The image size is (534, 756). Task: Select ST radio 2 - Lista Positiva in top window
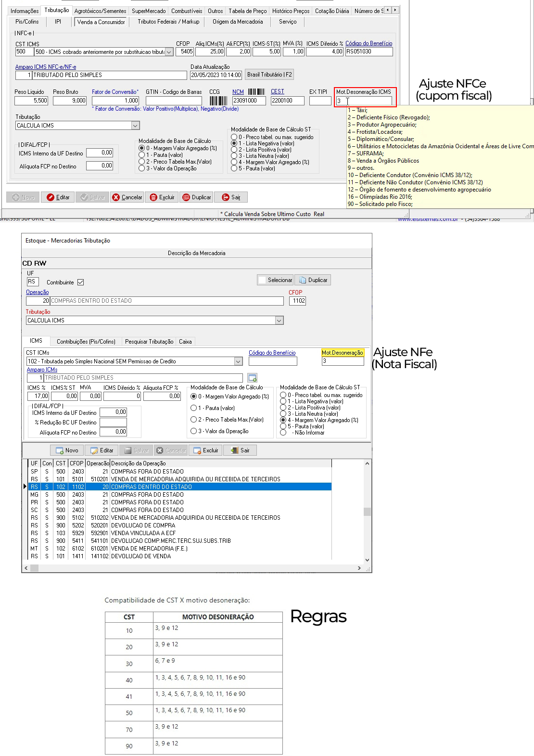pos(234,150)
